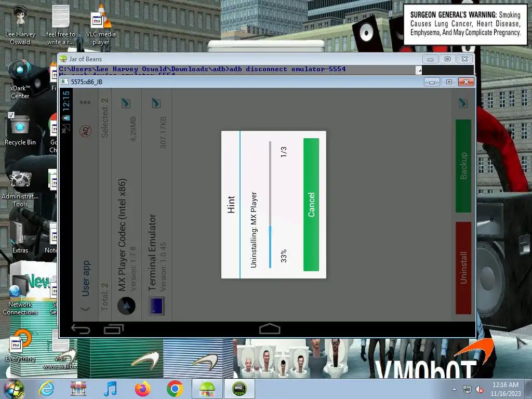Tap the green Backup button in the emulator
The height and width of the screenshot is (399, 532).
click(x=463, y=166)
